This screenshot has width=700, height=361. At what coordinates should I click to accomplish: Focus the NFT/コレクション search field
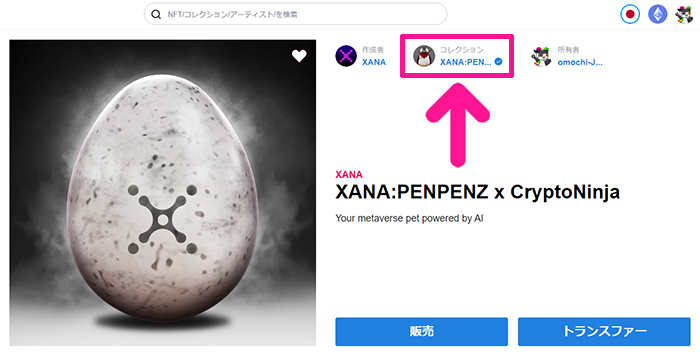coord(296,14)
